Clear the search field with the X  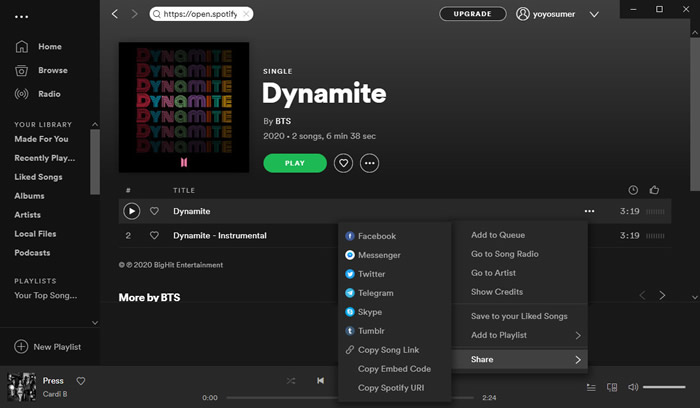coord(246,14)
